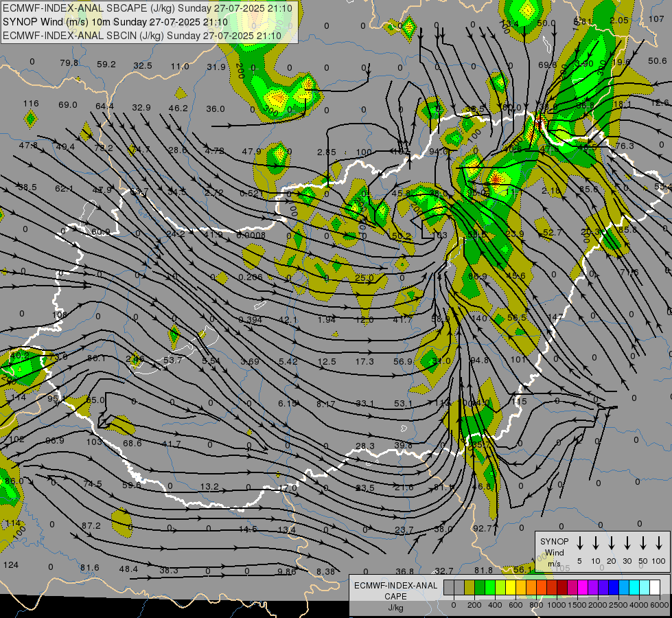672x618 pixels.
Task: Click the map value '25.0'
Action: point(364,277)
